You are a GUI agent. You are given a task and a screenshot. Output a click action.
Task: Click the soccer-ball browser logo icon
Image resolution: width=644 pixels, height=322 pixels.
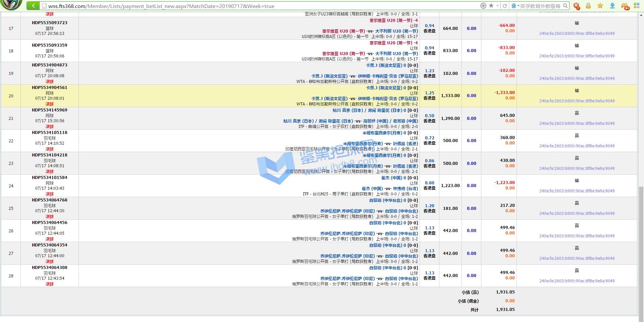[x=11, y=5]
